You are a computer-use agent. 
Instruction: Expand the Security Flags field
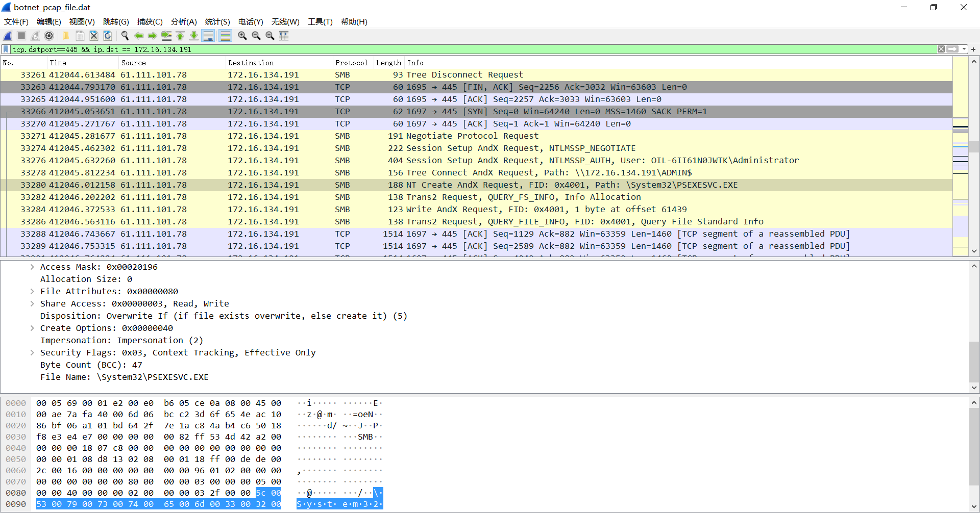click(32, 352)
